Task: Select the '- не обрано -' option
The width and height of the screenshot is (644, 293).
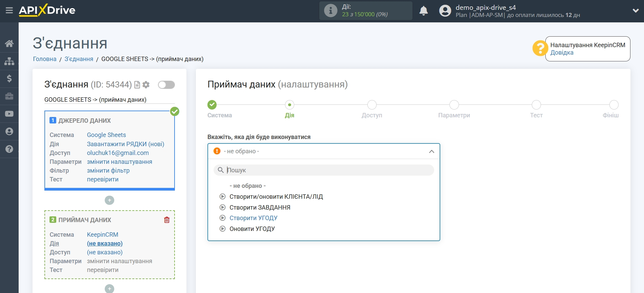Action: 248,186
